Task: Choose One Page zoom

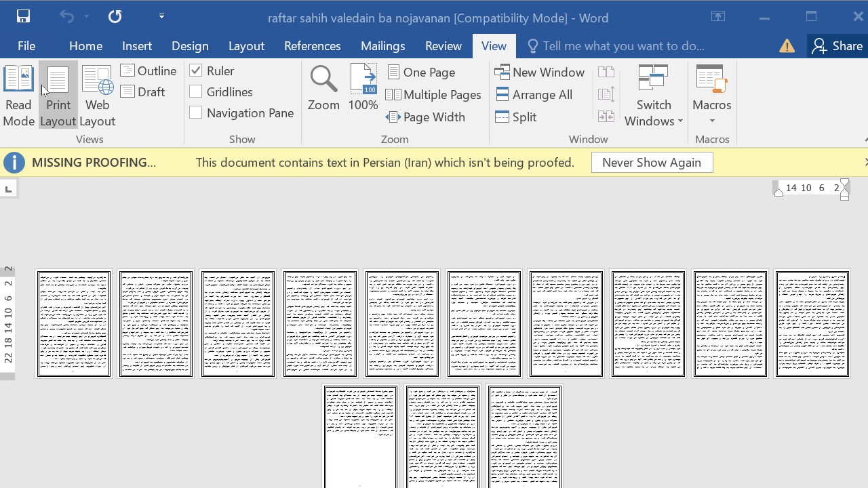Action: [x=421, y=72]
